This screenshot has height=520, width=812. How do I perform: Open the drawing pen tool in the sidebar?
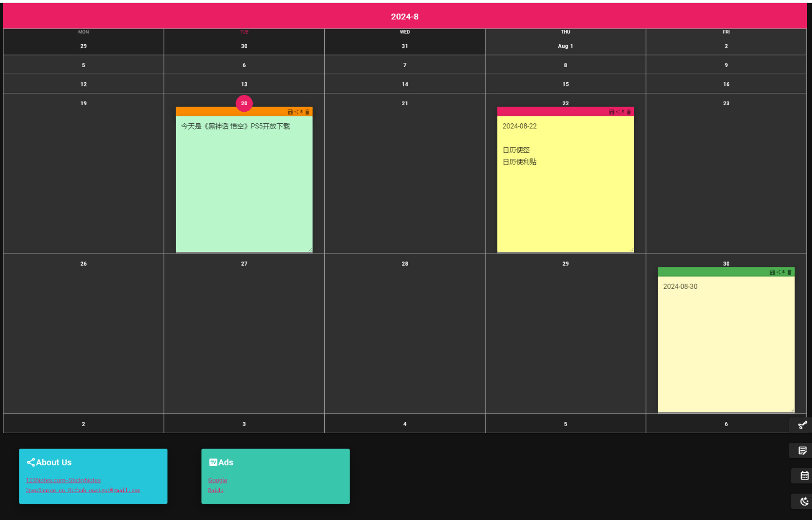point(802,425)
